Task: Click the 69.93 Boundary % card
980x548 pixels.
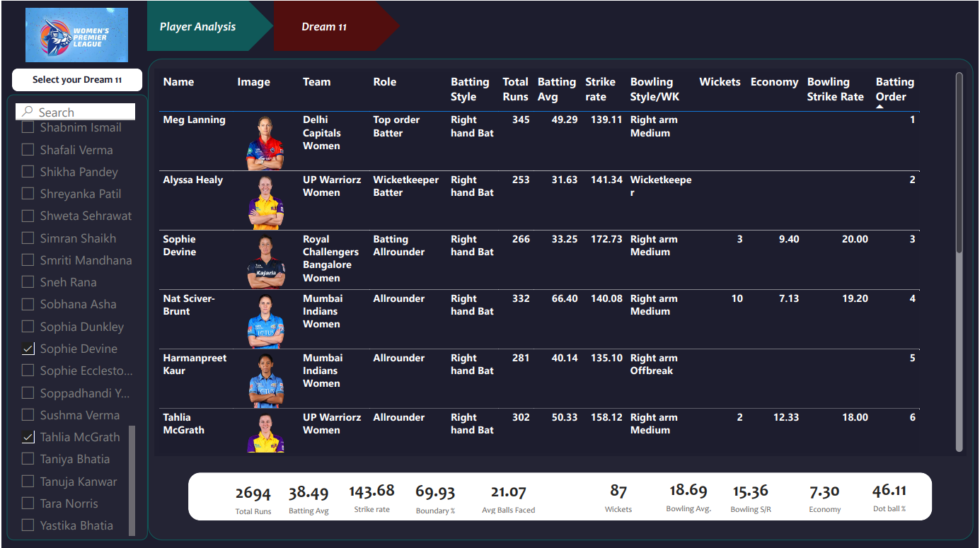Action: tap(435, 499)
